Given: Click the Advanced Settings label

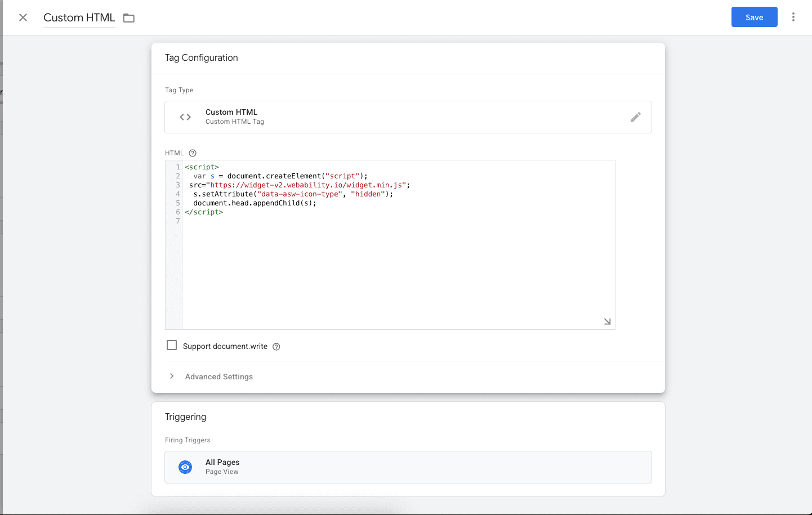Looking at the screenshot, I should (219, 377).
